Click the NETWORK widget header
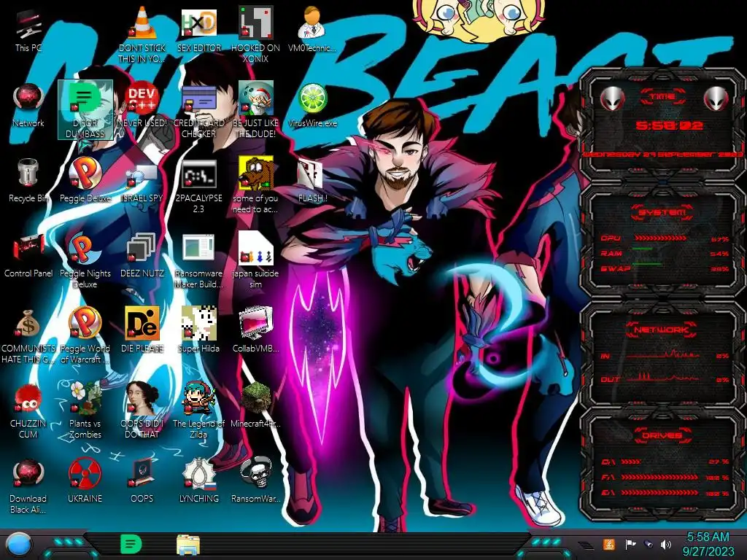This screenshot has height=560, width=747. pyautogui.click(x=661, y=330)
